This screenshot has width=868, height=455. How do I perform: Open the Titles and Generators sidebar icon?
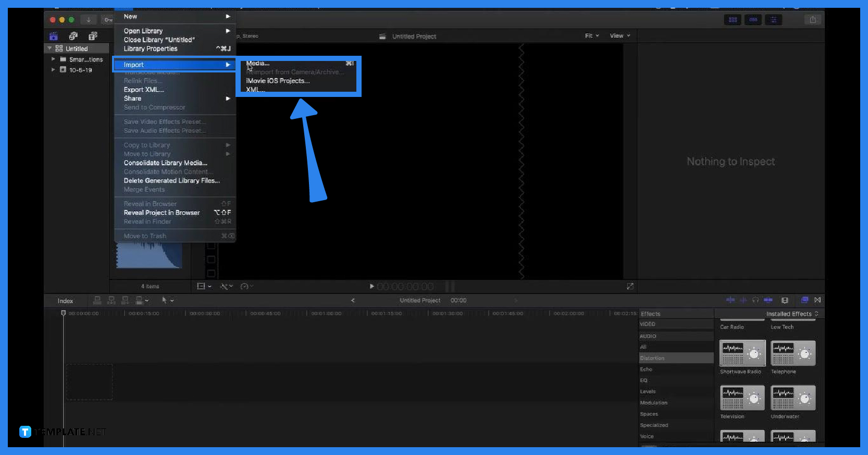[x=93, y=36]
